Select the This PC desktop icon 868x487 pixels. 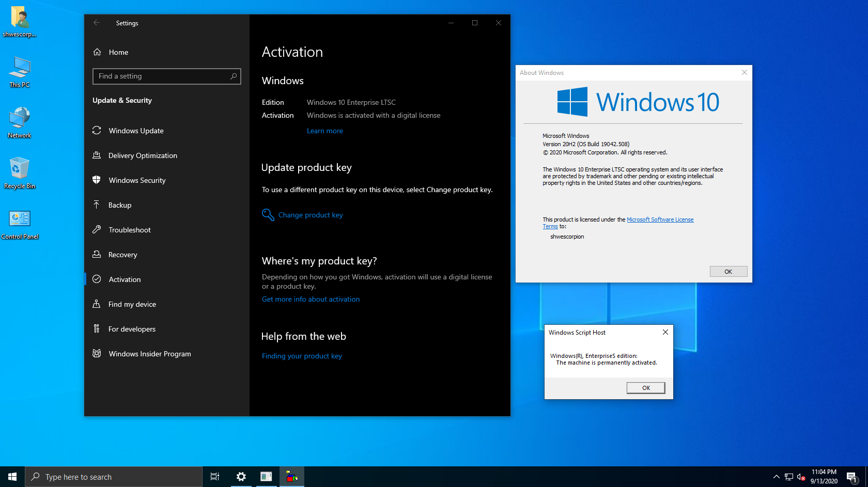20,72
